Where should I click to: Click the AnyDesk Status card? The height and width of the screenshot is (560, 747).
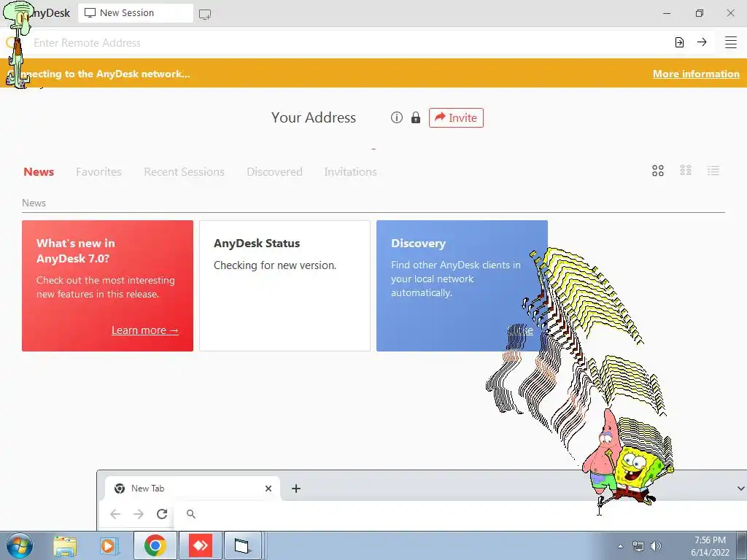(x=285, y=286)
